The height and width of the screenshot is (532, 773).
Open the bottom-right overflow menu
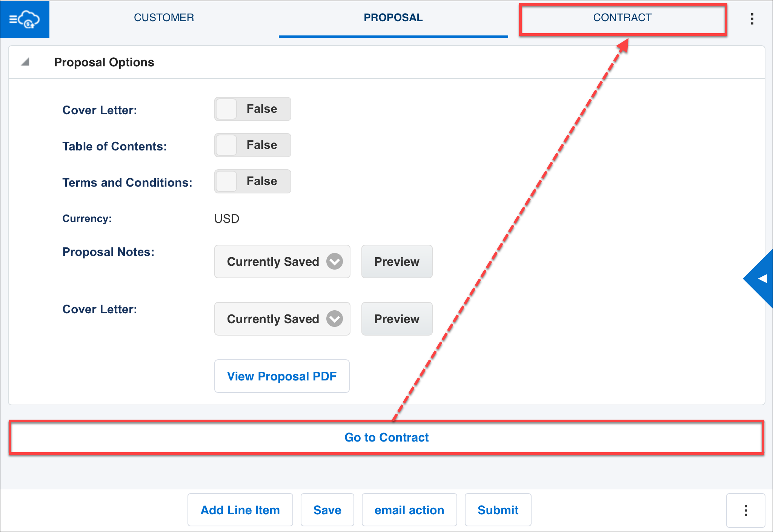(746, 510)
